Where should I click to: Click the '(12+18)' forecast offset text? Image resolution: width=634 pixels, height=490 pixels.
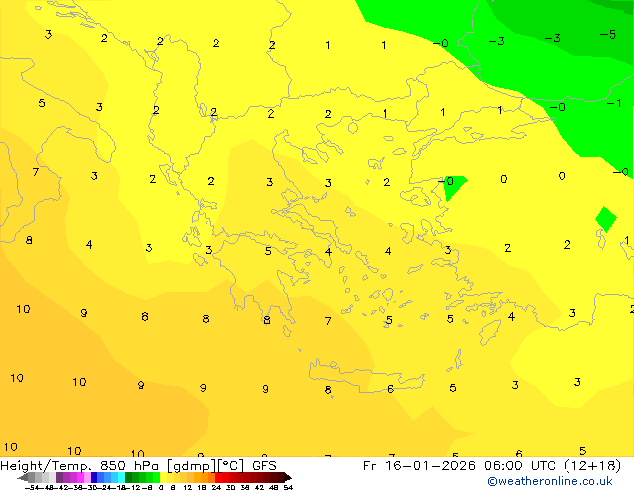tap(592, 466)
